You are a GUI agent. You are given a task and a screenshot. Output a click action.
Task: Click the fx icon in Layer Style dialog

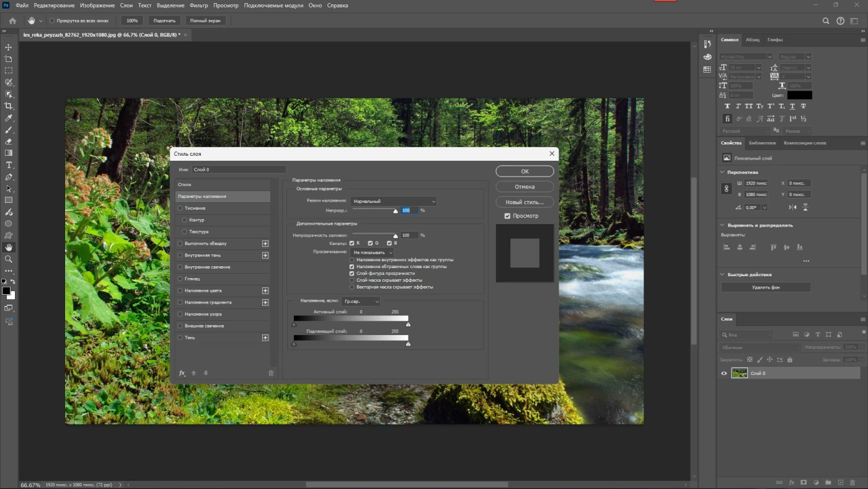point(182,373)
